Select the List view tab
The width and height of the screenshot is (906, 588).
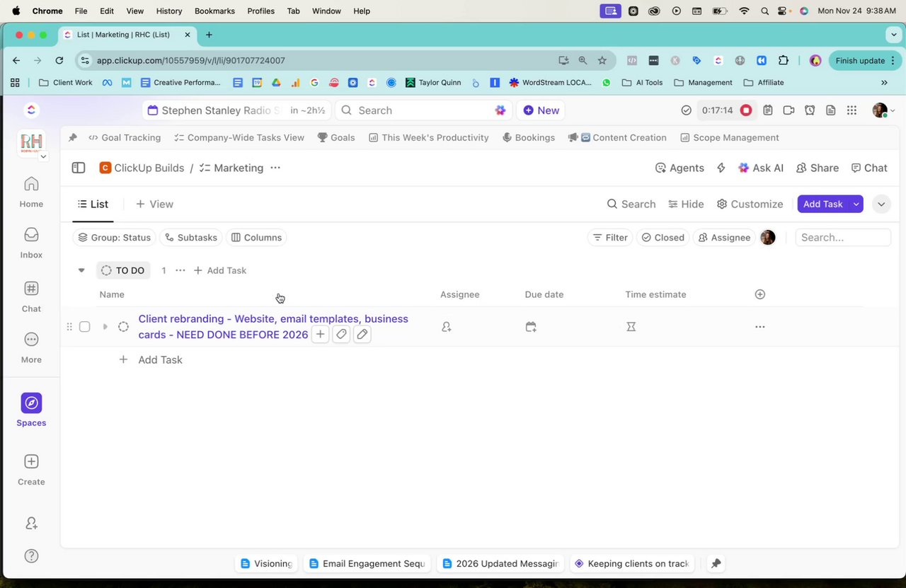(93, 204)
